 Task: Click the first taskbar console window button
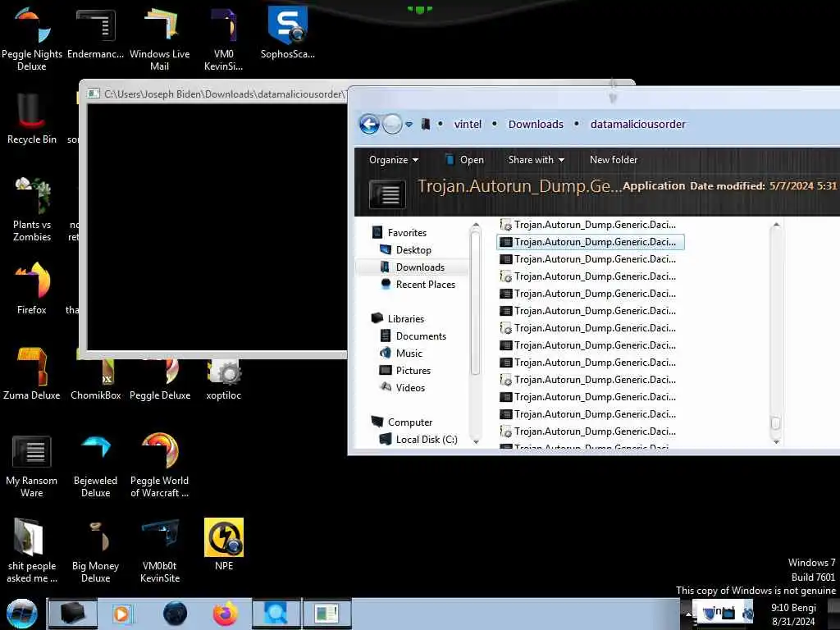(73, 614)
